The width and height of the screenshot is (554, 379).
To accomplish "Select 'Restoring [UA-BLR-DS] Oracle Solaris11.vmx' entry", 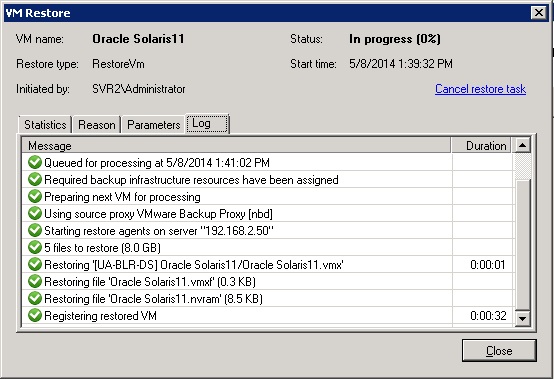I will [267, 264].
